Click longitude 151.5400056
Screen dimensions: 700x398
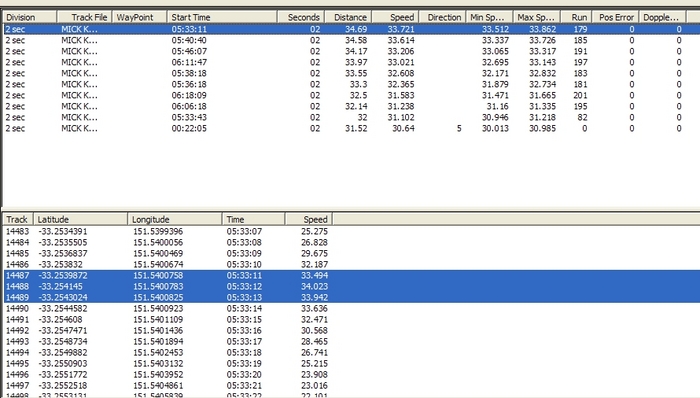coord(158,242)
